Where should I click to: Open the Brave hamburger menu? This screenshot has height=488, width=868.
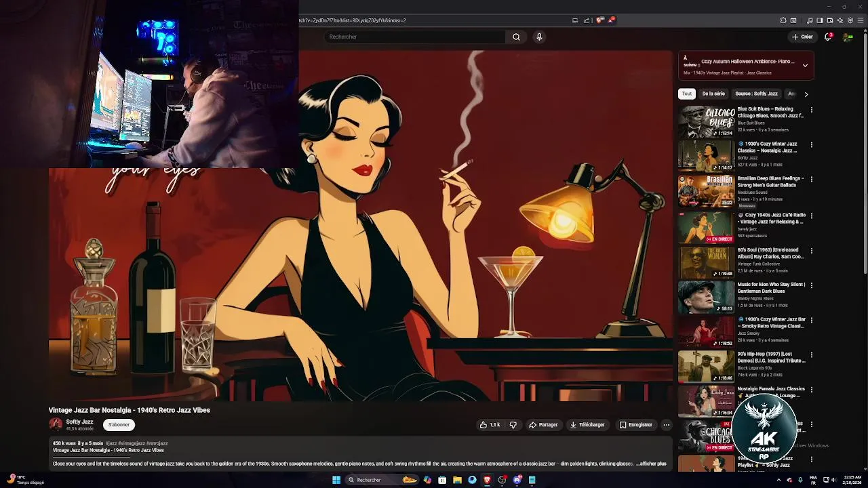click(x=860, y=20)
